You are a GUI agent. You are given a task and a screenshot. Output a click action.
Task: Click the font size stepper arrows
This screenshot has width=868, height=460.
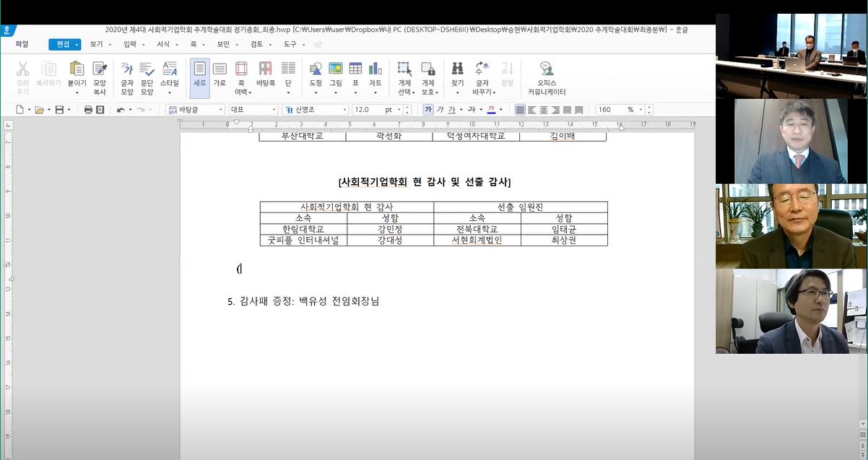[x=407, y=110]
